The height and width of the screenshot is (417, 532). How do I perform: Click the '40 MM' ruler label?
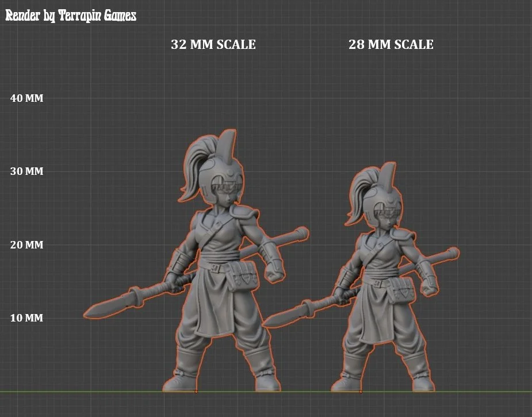[x=27, y=98]
